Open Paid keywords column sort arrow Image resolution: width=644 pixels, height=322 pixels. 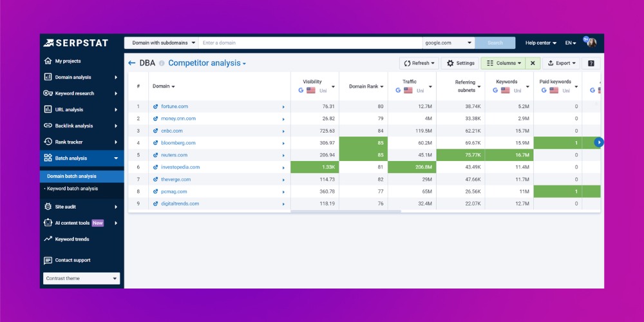point(576,87)
